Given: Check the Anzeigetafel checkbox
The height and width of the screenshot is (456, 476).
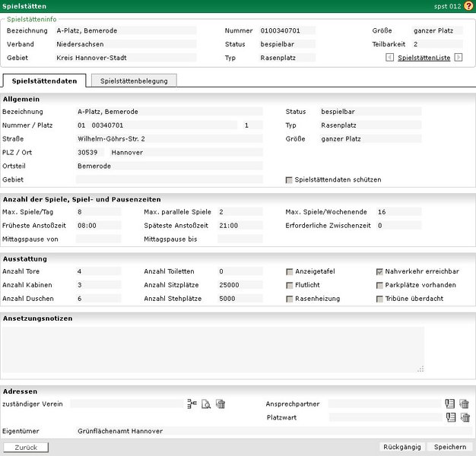Looking at the screenshot, I should (x=289, y=271).
